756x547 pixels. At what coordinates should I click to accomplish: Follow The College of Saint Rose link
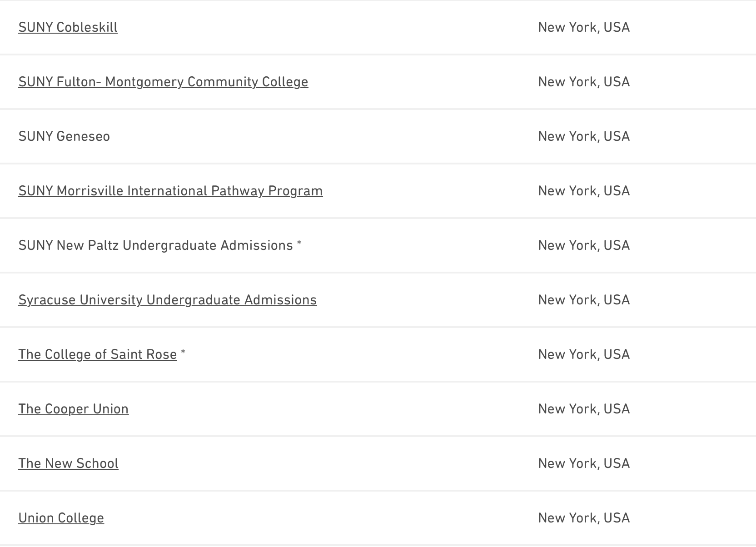point(97,354)
